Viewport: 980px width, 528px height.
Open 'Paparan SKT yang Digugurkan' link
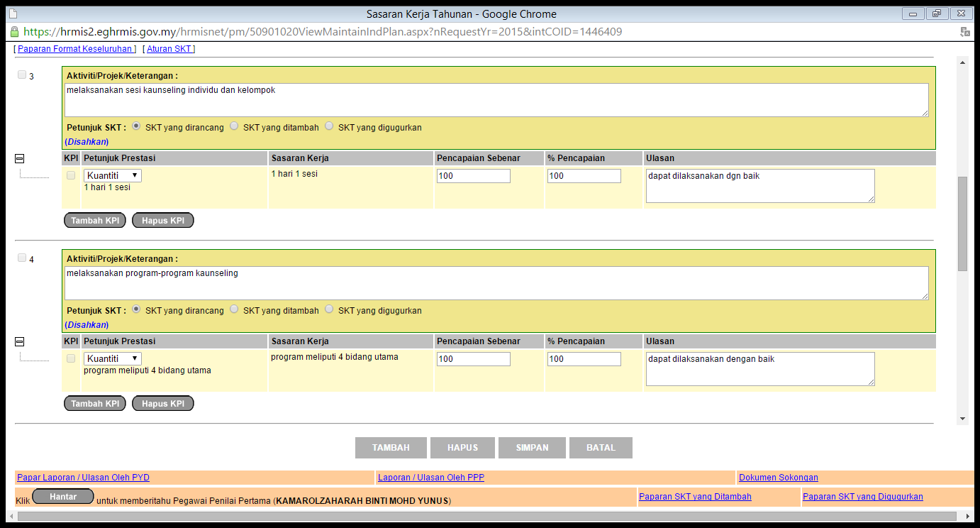(863, 497)
